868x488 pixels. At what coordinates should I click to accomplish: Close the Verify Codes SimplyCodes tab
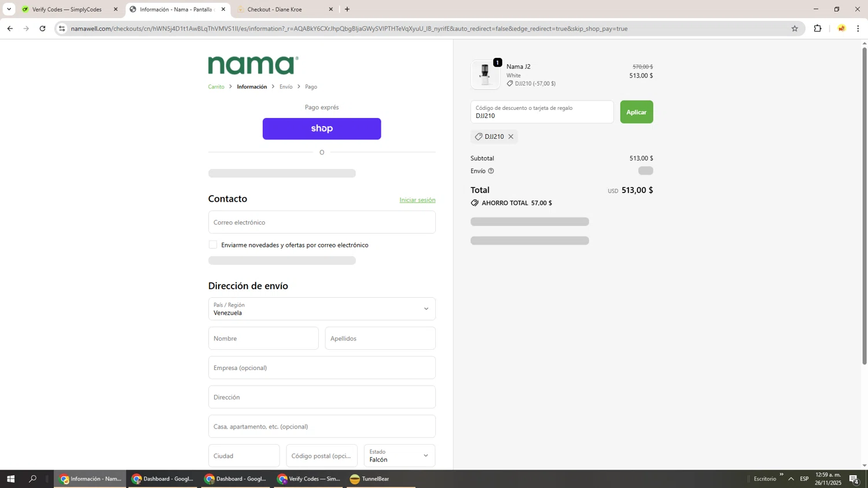[x=116, y=9]
